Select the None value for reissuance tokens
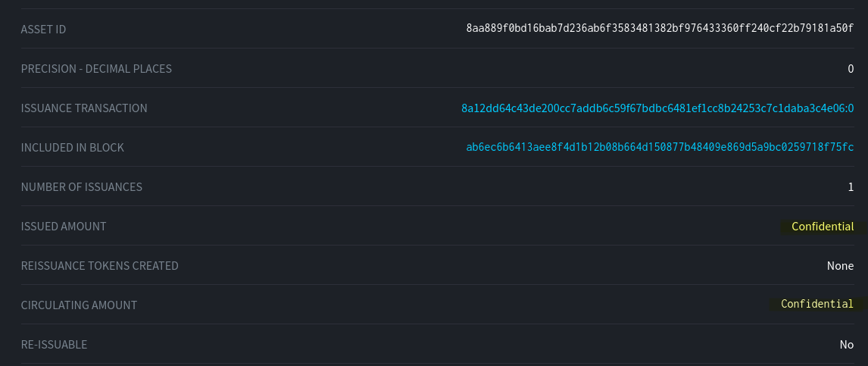The image size is (868, 366). (x=840, y=266)
